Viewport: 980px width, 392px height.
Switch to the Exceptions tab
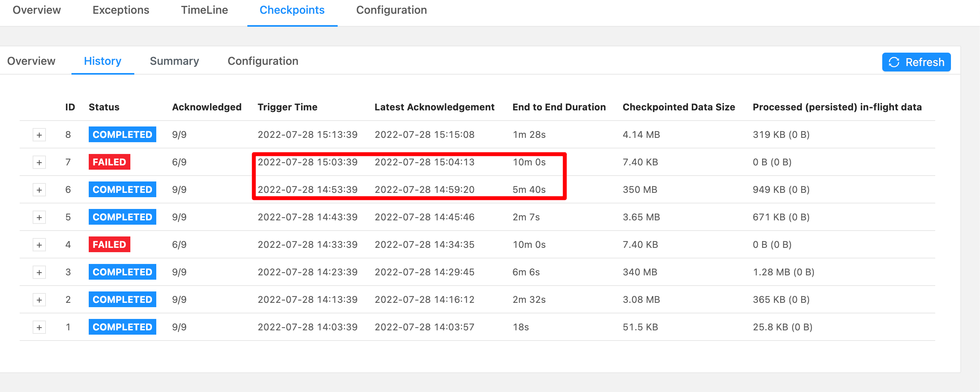pos(121,10)
